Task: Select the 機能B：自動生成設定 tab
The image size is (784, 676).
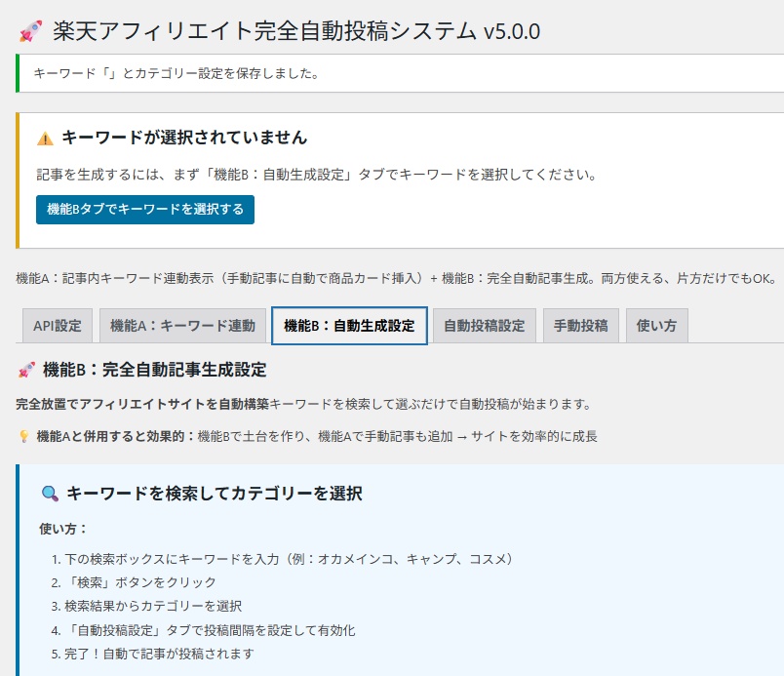Action: point(351,326)
